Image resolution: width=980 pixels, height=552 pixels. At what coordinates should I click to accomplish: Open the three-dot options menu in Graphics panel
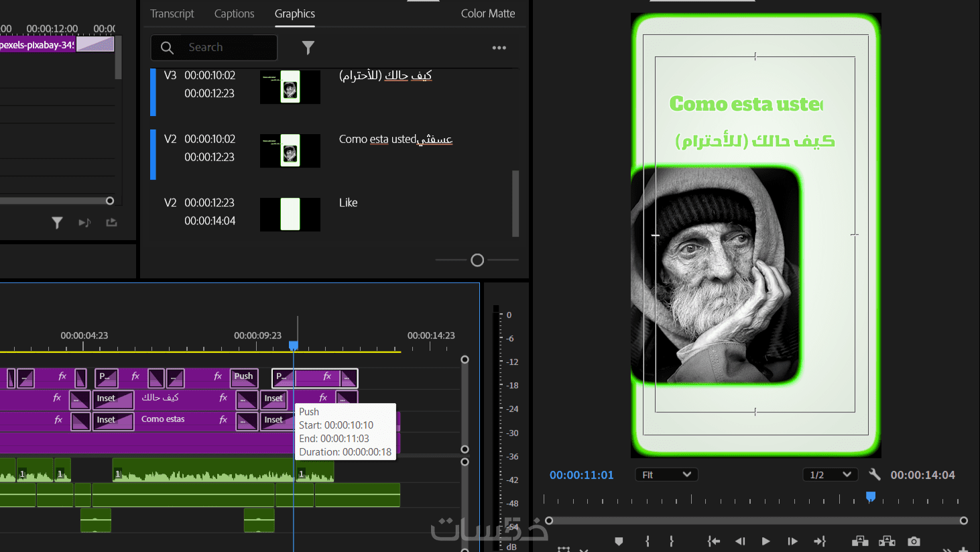coord(499,48)
